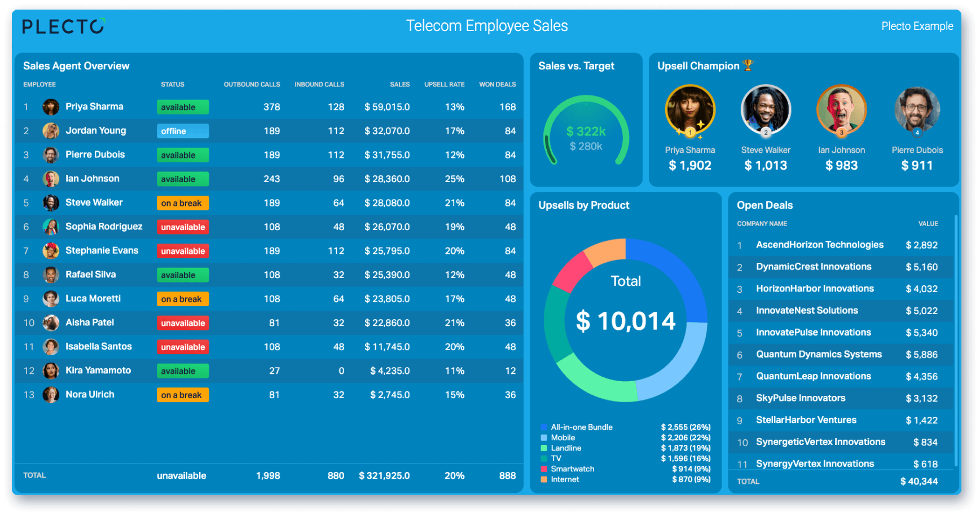
Task: Click Jordan Young's avatar in agent table
Action: pos(51,131)
